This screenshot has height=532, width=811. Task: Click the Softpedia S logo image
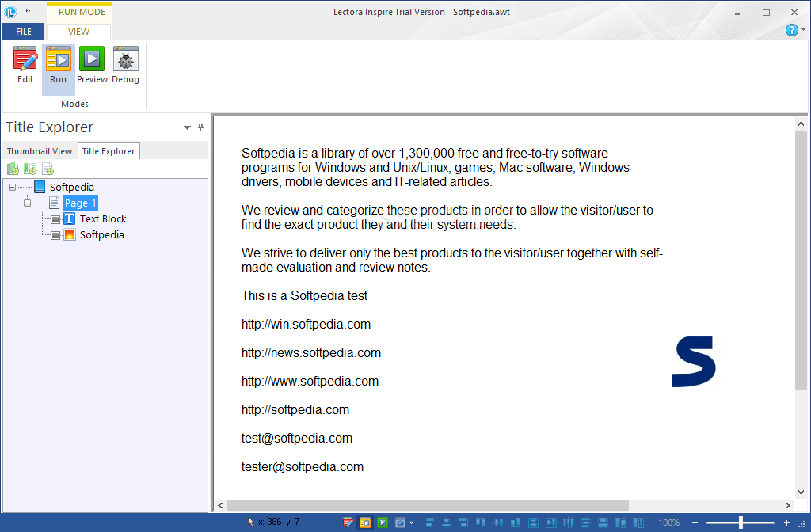[694, 362]
